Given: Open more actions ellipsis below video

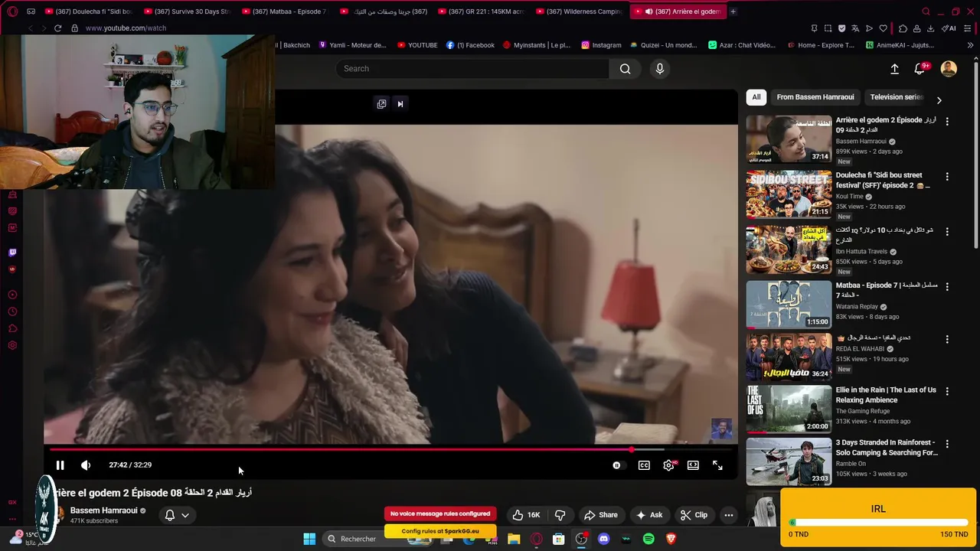Looking at the screenshot, I should 729,515.
